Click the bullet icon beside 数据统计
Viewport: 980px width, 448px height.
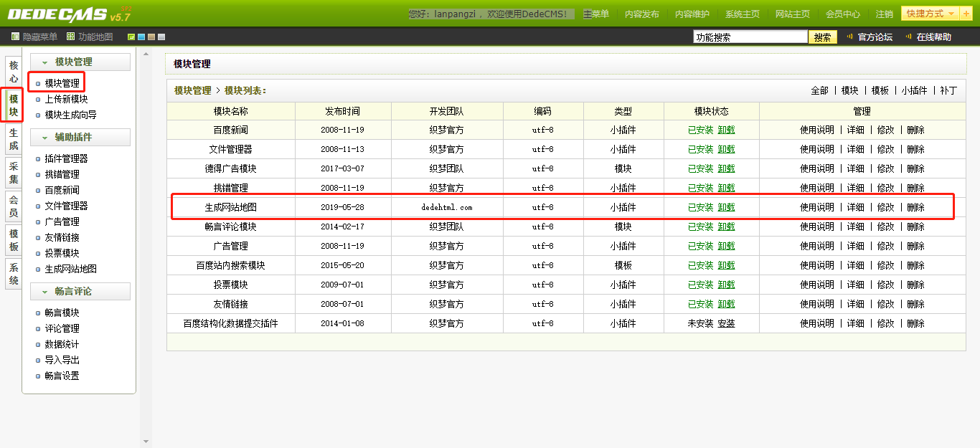coord(38,345)
